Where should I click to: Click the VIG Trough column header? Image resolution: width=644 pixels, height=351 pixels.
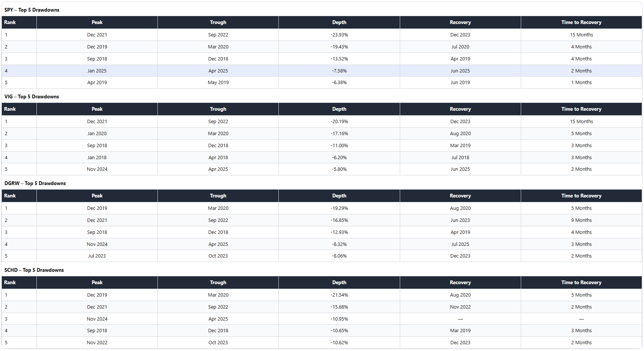(218, 109)
